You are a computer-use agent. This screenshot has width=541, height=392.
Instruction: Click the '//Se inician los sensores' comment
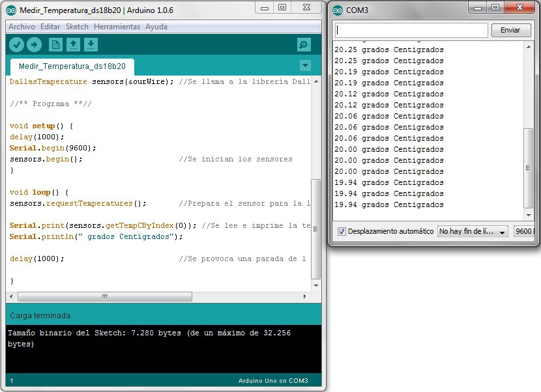(x=236, y=159)
